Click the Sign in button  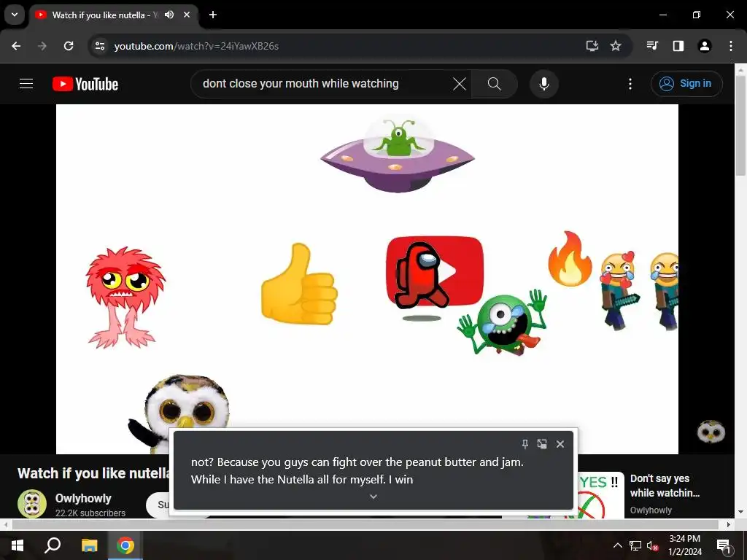point(686,84)
